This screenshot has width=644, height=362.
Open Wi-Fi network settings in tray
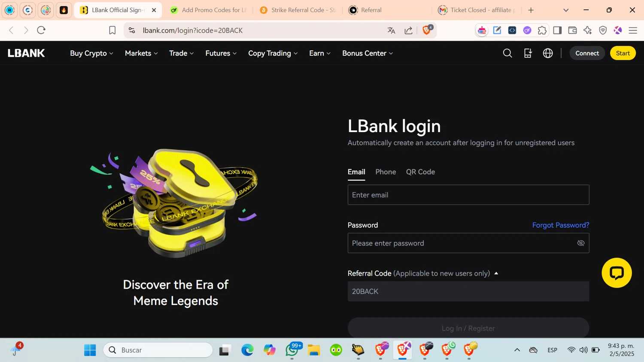point(571,350)
